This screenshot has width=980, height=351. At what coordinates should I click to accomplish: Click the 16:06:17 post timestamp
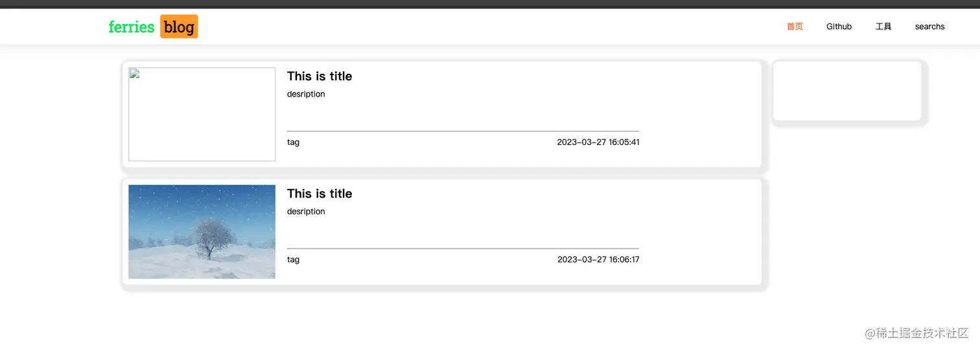point(598,260)
